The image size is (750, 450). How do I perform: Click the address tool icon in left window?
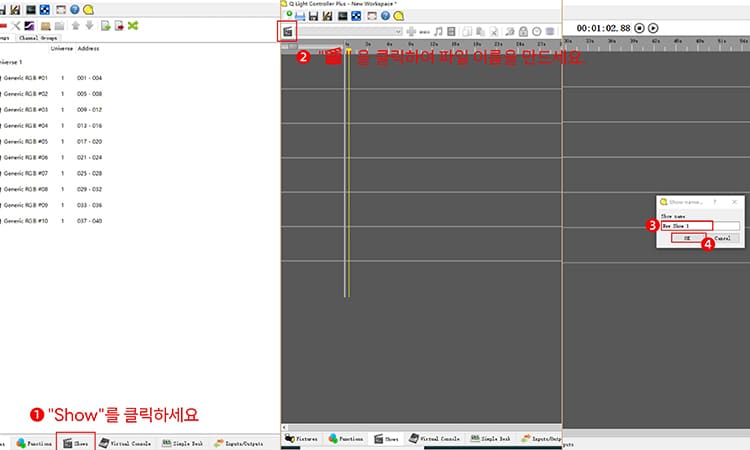(x=44, y=10)
